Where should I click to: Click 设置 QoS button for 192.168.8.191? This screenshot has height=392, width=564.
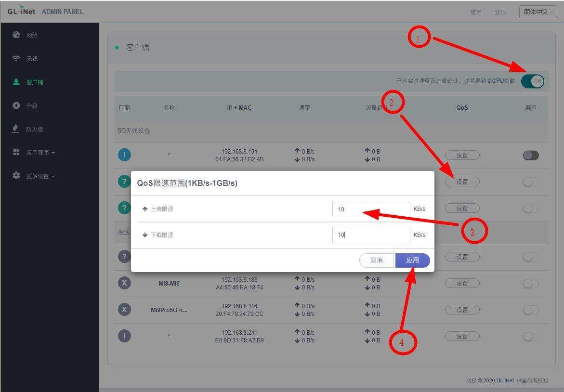(462, 155)
